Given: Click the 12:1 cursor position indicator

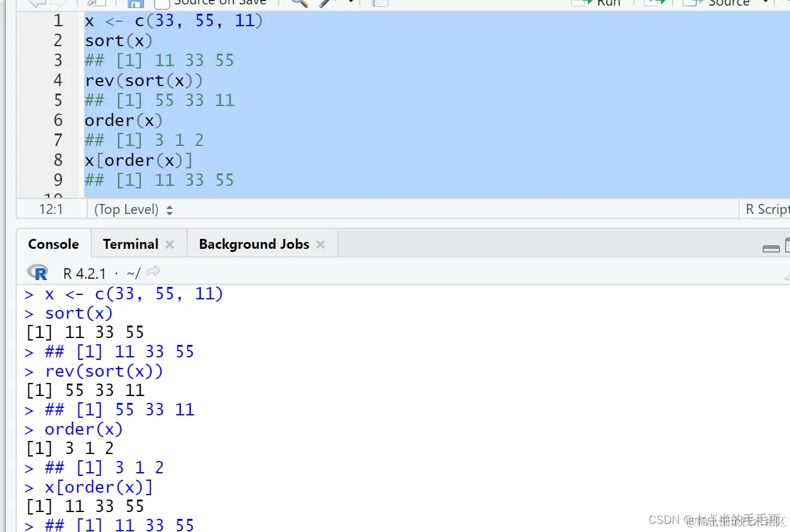Looking at the screenshot, I should click(x=51, y=210).
